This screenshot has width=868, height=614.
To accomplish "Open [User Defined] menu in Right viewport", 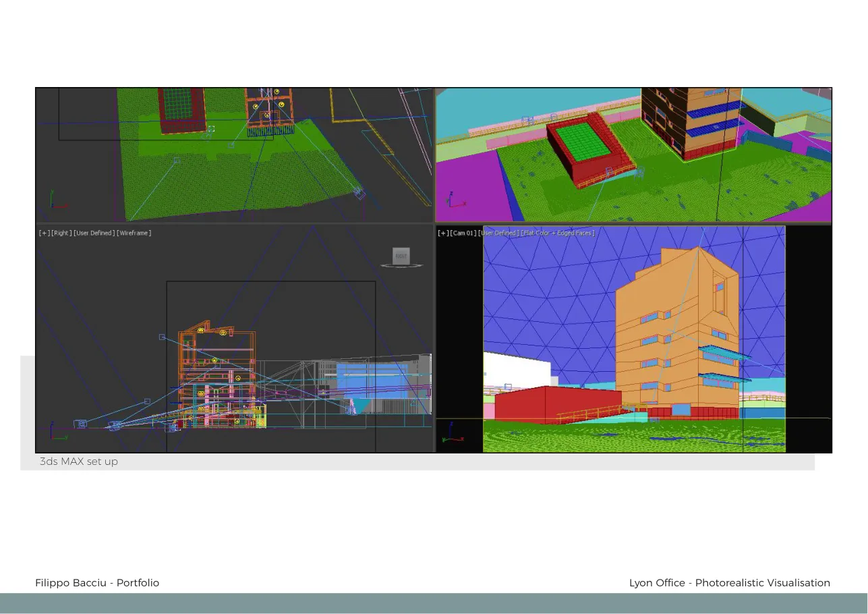I will [x=94, y=233].
